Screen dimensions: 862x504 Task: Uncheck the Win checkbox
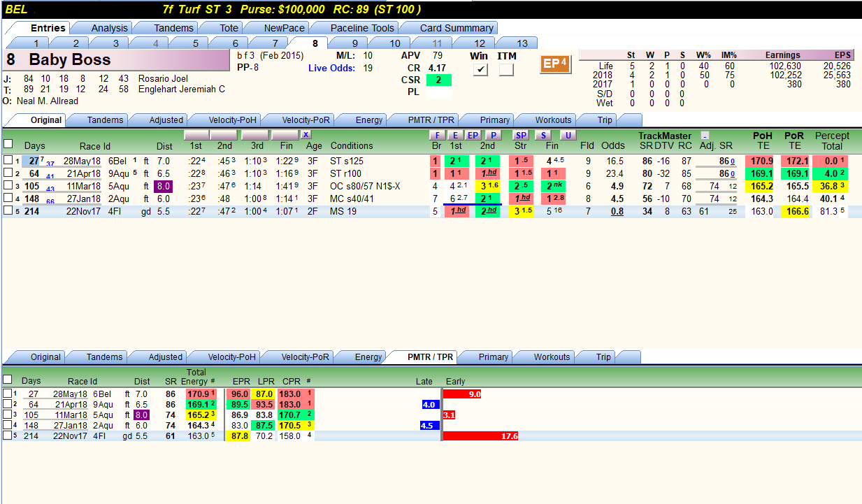point(480,69)
